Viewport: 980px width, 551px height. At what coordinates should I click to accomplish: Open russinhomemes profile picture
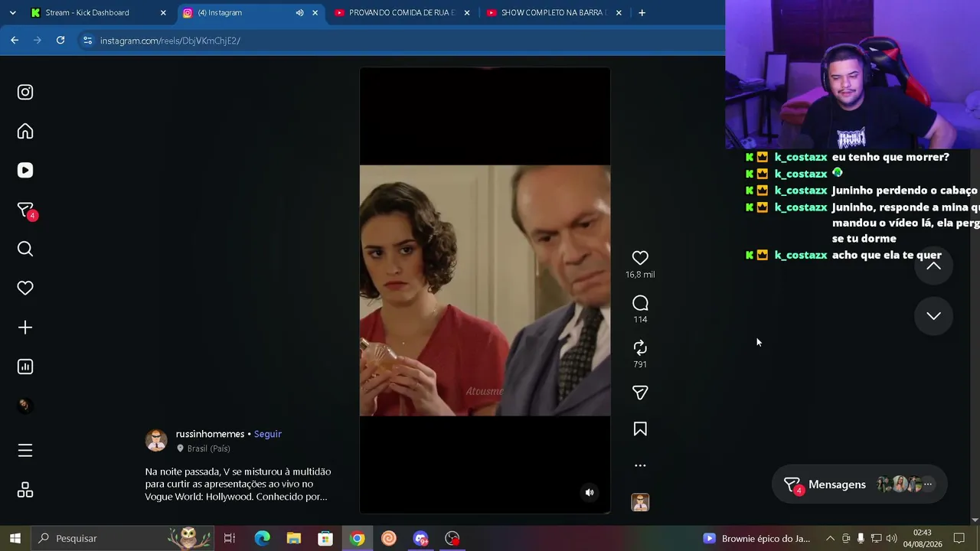pos(156,440)
